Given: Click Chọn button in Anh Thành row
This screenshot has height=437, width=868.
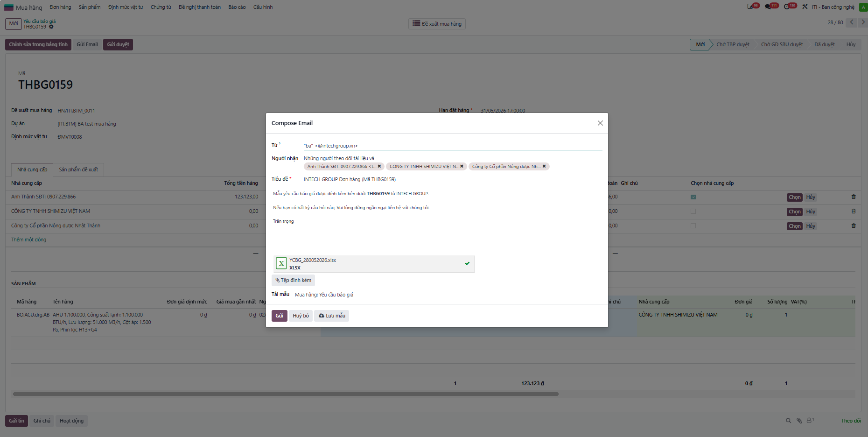Looking at the screenshot, I should pyautogui.click(x=795, y=197).
